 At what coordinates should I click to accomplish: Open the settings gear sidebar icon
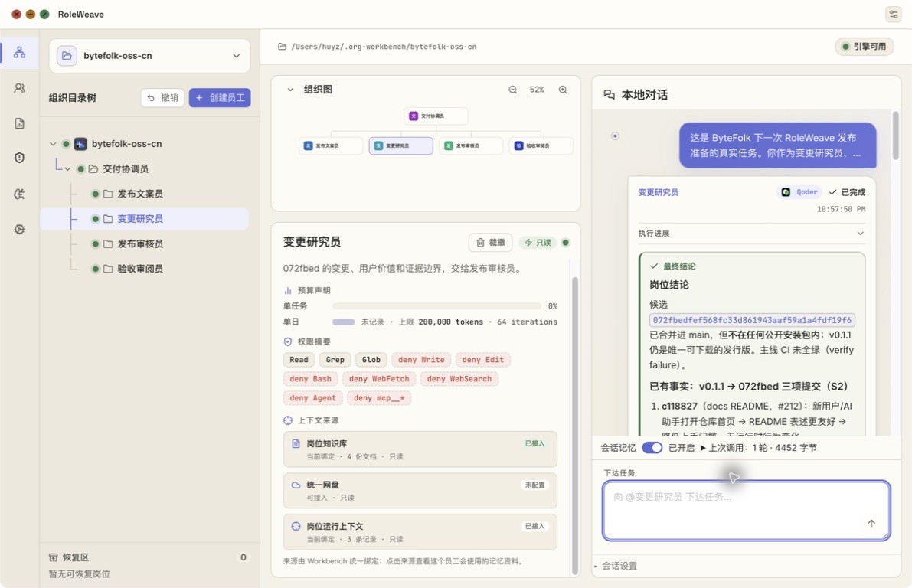point(19,229)
